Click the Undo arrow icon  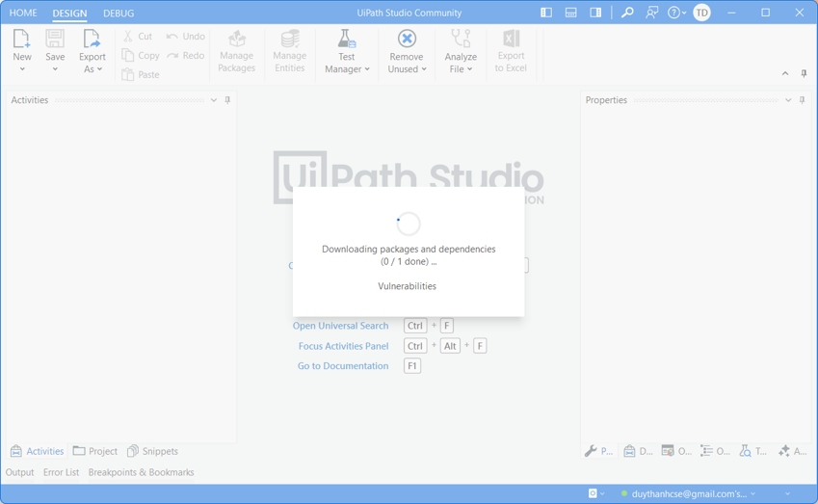(172, 36)
